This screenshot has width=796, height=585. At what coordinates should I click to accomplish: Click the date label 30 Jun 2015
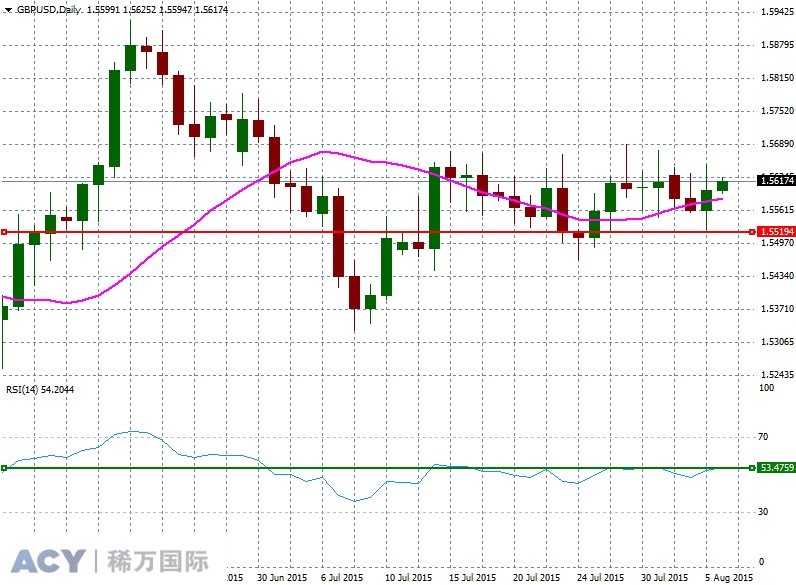pos(282,578)
